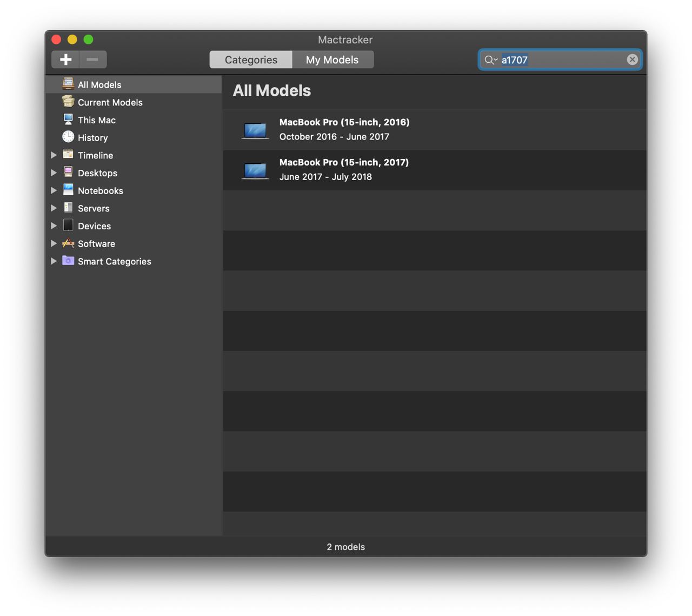Select the Desktops label in sidebar
The width and height of the screenshot is (692, 616).
[x=97, y=173]
